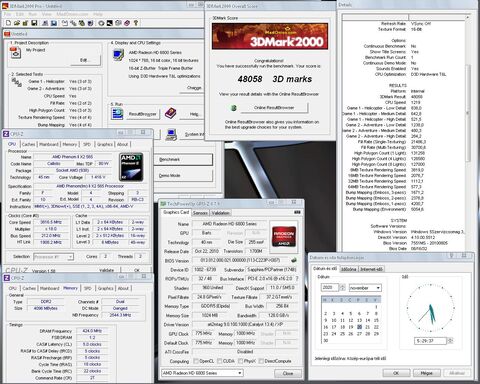Click the DRAM Frequency value 424.0 MHz
Image resolution: width=480 pixels, height=384 pixels.
click(x=92, y=331)
